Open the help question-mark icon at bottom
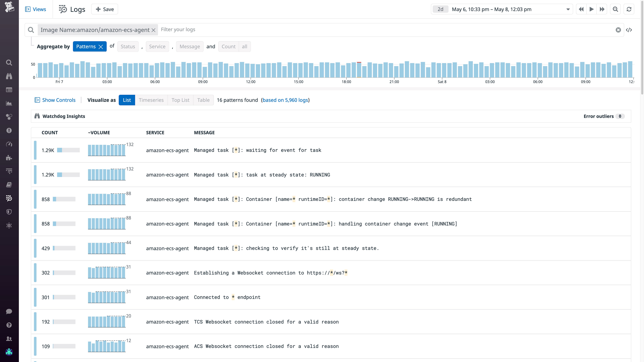This screenshot has width=644, height=362. (9, 325)
